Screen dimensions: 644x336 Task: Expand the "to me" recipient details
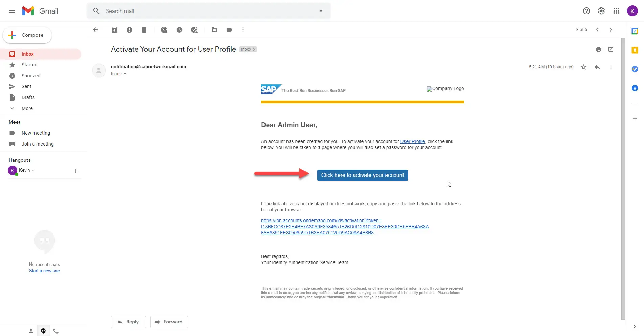(125, 74)
